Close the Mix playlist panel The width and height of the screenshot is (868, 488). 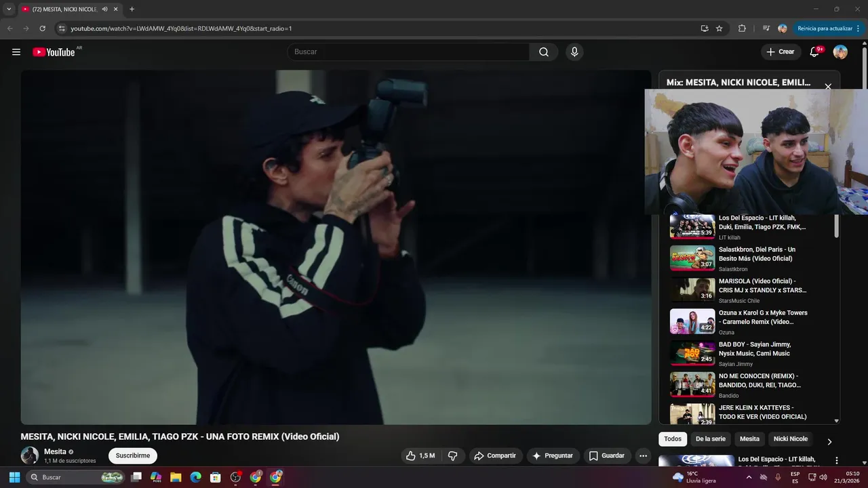[x=828, y=87]
